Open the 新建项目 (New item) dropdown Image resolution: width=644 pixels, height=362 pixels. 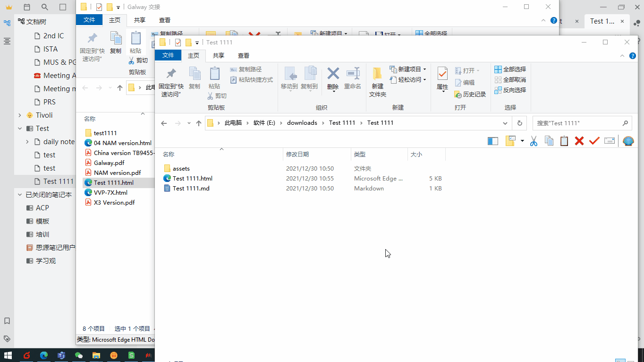pos(407,69)
